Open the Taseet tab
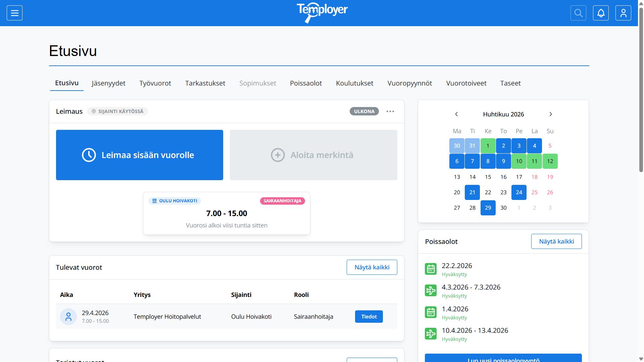This screenshot has width=644, height=362. pos(510,83)
